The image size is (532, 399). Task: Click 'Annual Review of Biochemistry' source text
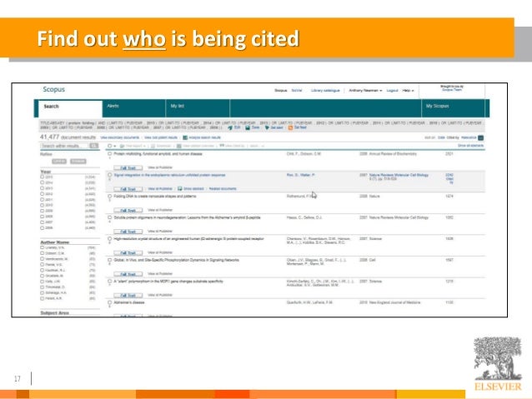pyautogui.click(x=393, y=154)
